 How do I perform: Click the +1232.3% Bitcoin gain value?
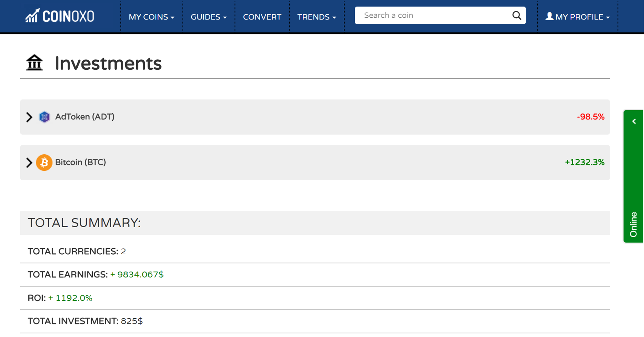585,162
